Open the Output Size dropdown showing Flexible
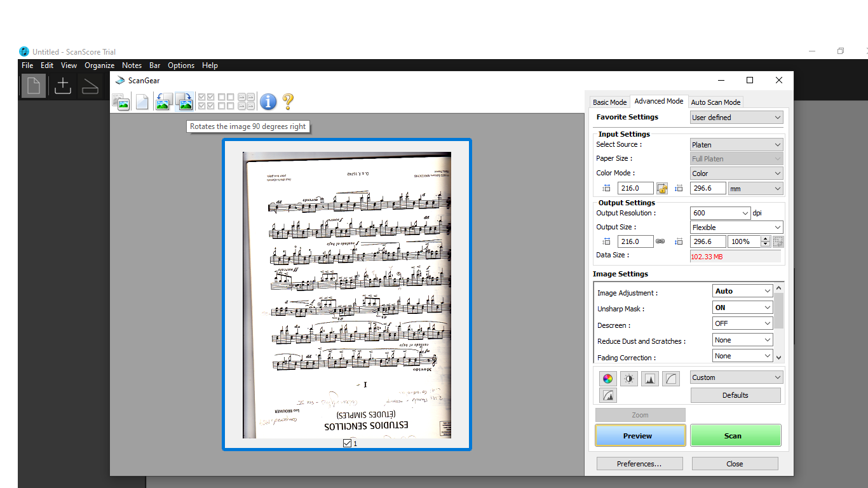 737,227
